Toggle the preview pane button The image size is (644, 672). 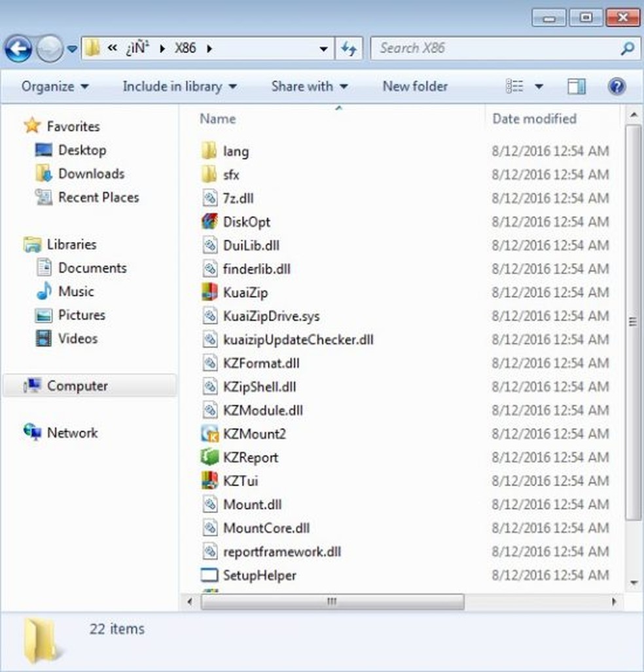point(577,86)
